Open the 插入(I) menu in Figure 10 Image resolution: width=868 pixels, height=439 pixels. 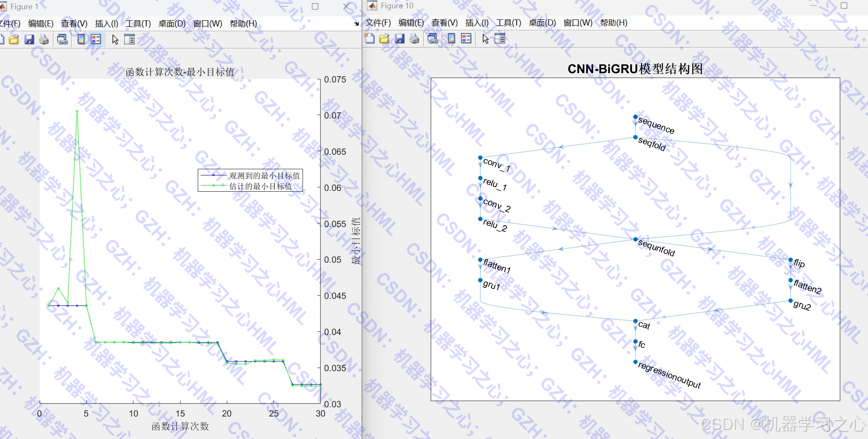(x=477, y=22)
